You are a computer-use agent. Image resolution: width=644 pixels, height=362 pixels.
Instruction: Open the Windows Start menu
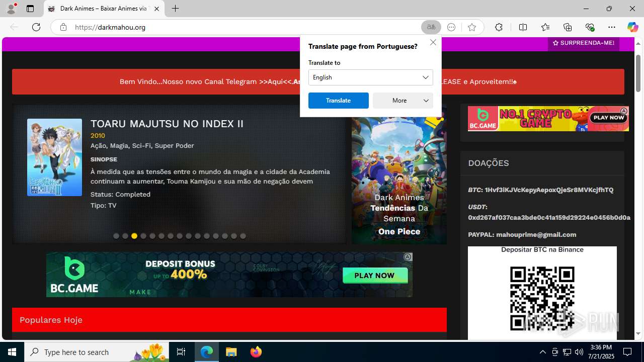coord(12,352)
